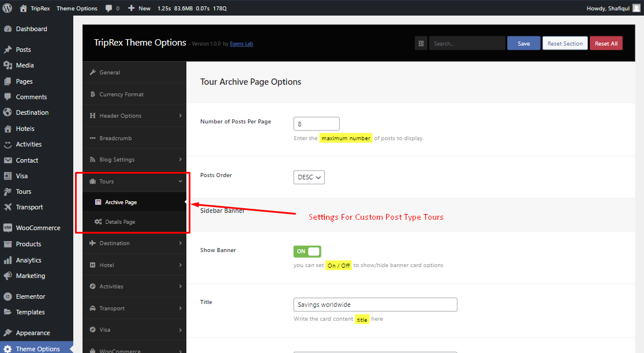Viewport: 644px width, 353px height.
Task: Click the Comments icon in sidebar
Action: click(8, 97)
